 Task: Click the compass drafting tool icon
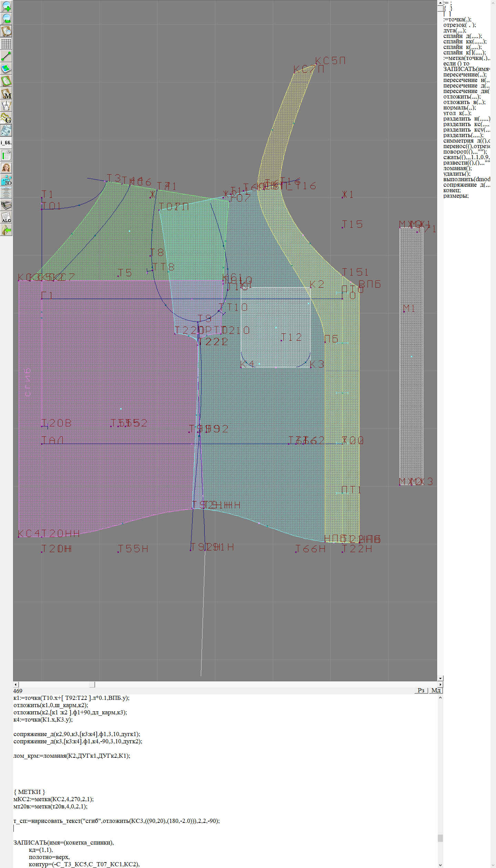click(x=6, y=106)
